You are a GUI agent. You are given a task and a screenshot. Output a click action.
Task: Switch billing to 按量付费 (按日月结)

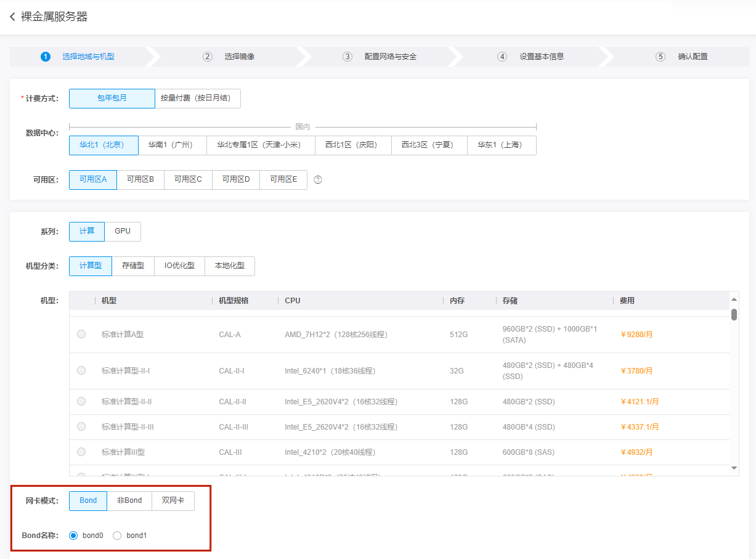point(197,99)
